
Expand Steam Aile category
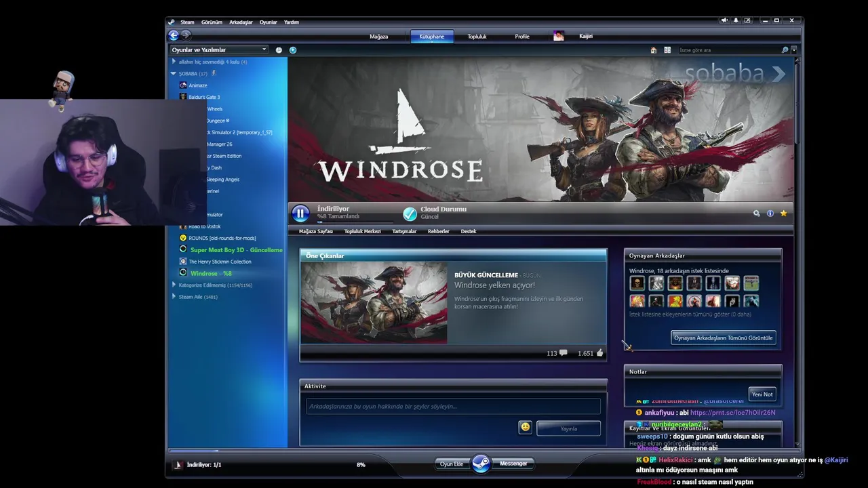tap(174, 297)
